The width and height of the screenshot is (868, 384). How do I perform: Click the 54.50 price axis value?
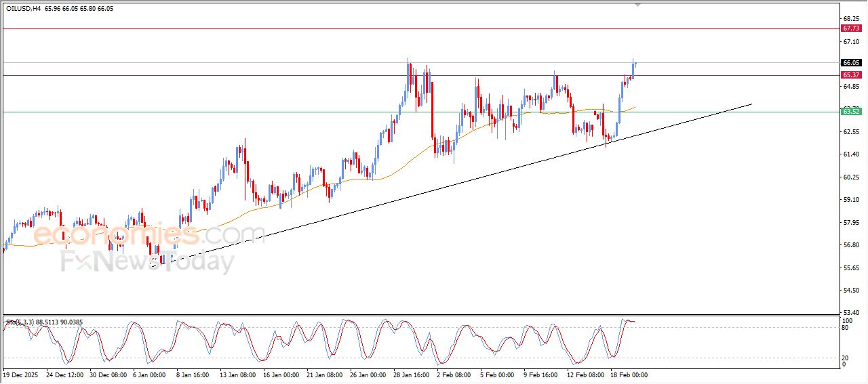[x=852, y=291]
